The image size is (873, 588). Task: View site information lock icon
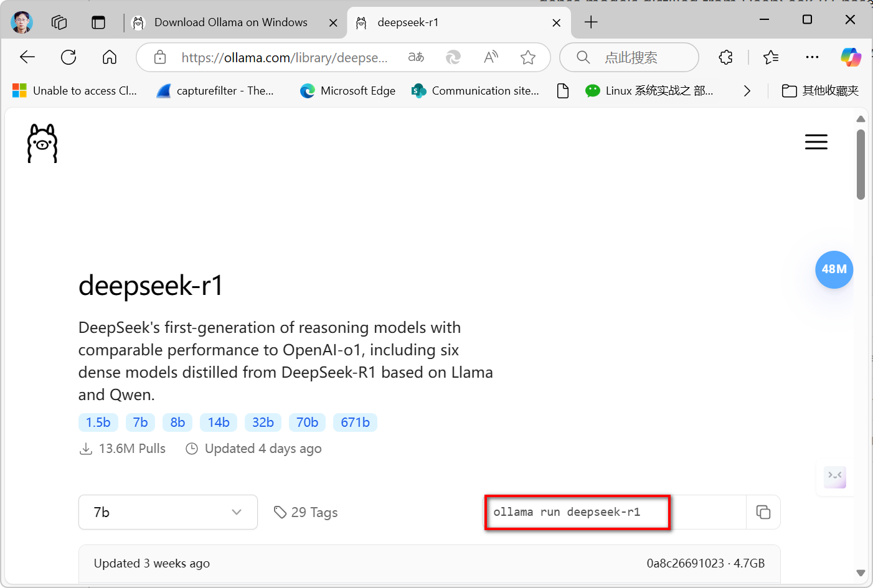tap(160, 57)
